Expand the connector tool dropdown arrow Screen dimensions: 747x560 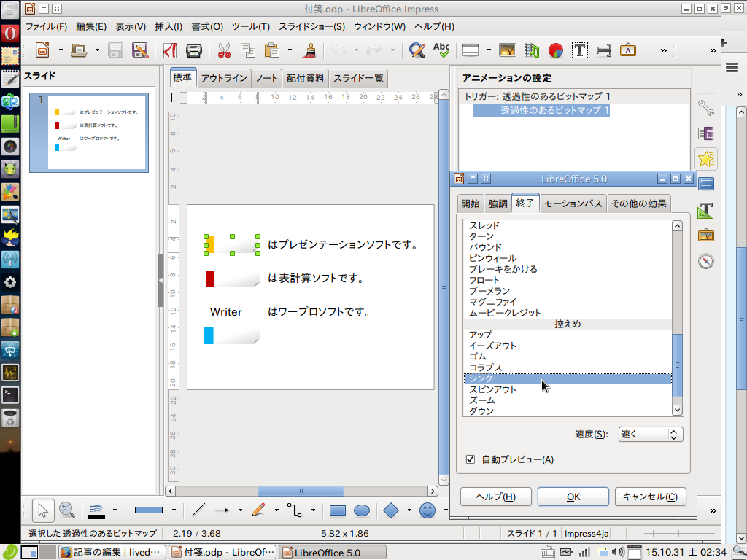[x=313, y=510]
